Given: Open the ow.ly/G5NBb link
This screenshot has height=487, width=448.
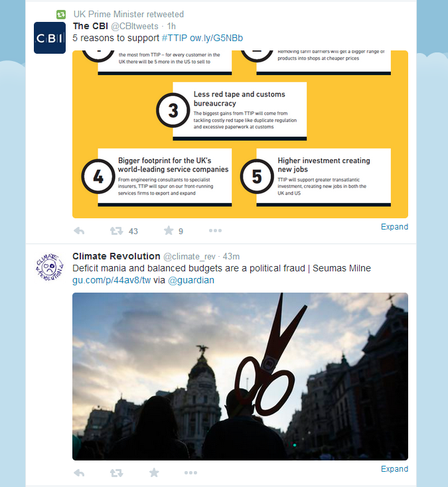Looking at the screenshot, I should 216,38.
